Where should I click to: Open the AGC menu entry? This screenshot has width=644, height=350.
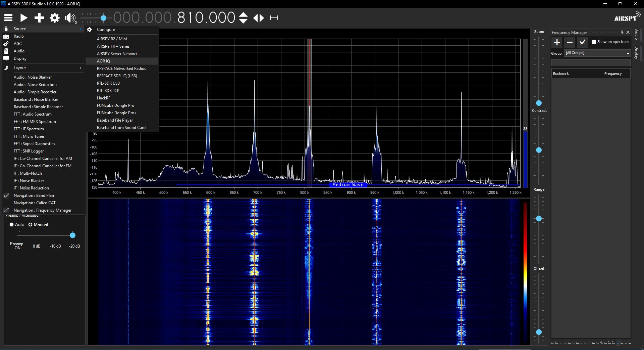(43, 44)
